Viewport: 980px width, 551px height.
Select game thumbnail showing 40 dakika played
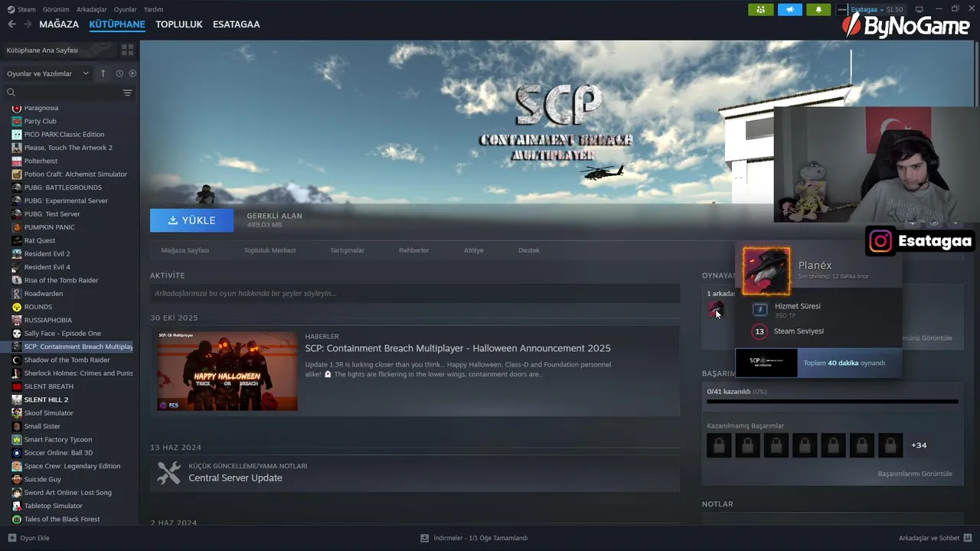pos(766,363)
